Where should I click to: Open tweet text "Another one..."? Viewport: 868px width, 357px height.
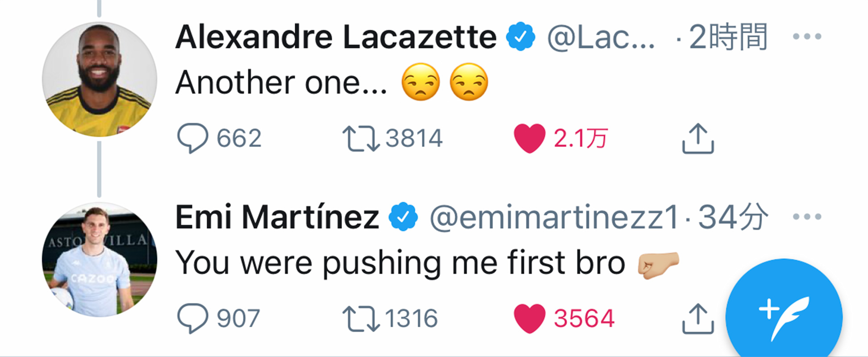281,83
